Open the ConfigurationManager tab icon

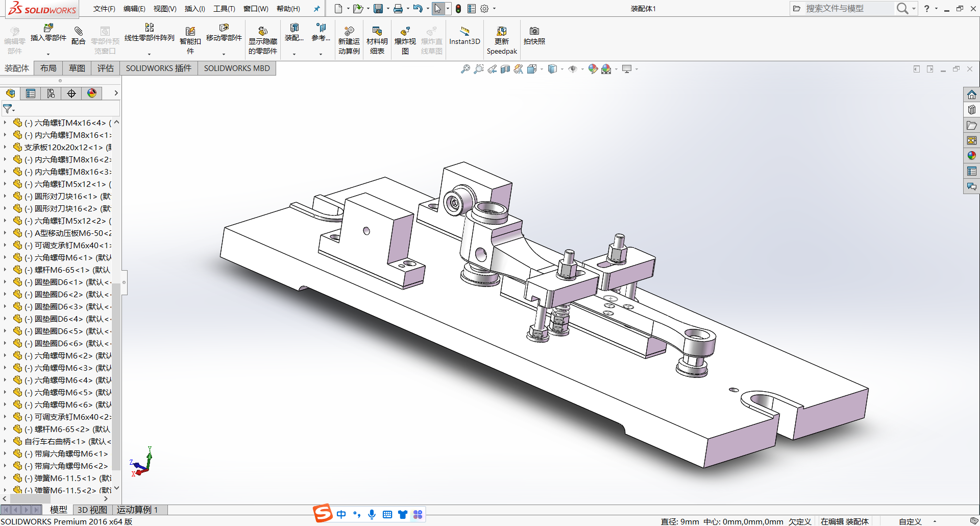51,93
